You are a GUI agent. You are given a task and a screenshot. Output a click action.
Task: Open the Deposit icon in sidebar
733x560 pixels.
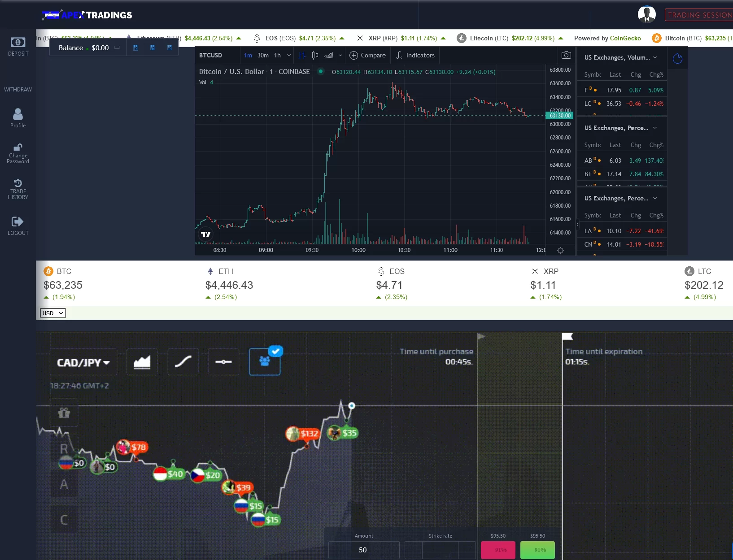click(18, 43)
